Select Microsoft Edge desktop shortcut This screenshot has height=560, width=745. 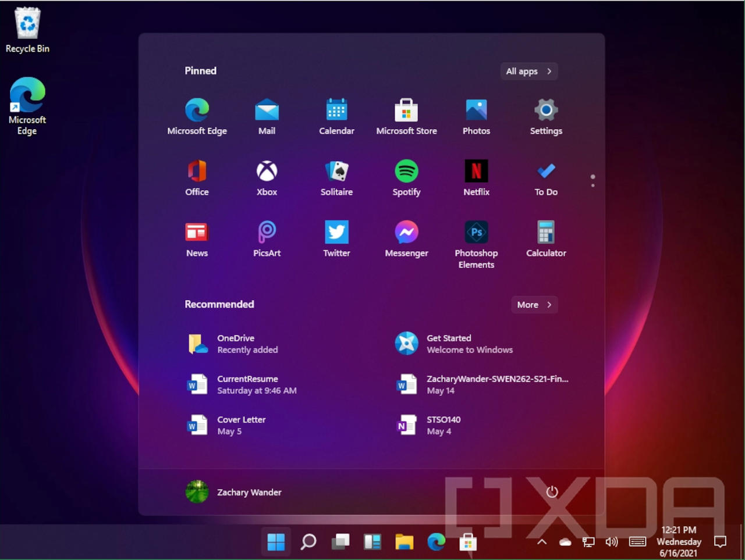pos(27,106)
